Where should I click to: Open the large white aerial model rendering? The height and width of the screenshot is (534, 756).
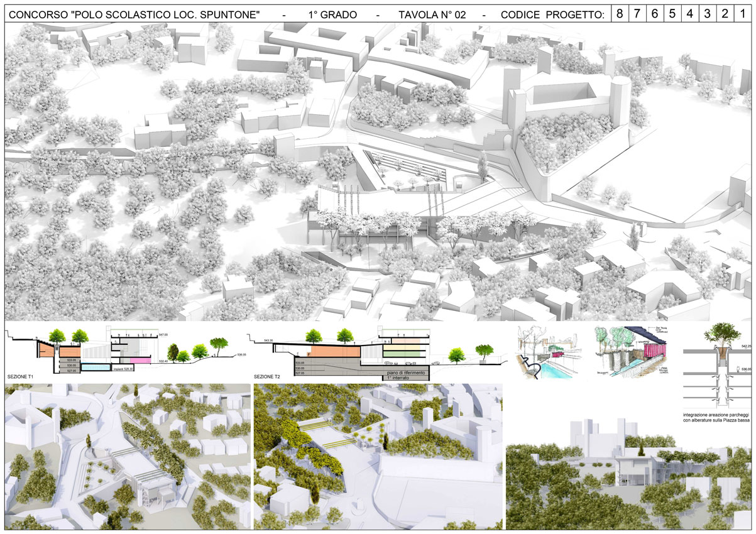pyautogui.click(x=378, y=172)
